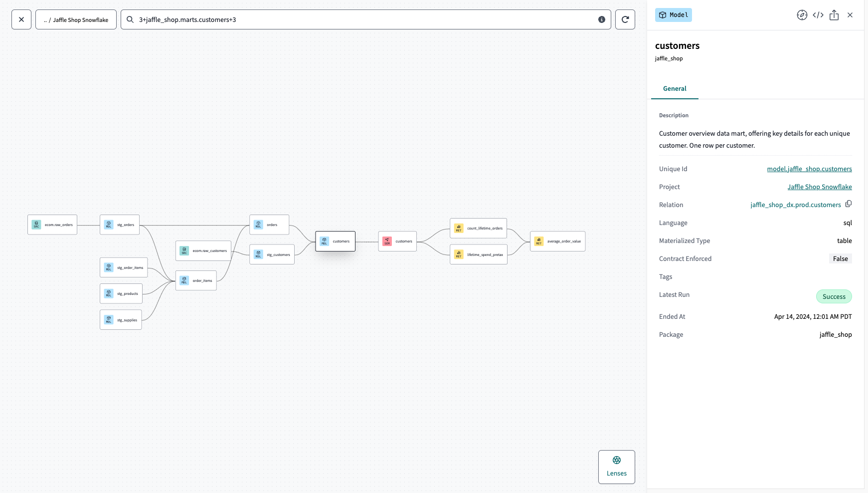Open the Jaffle Shop Snowflake breadcrumb
The height and width of the screenshot is (493, 868).
tap(76, 19)
